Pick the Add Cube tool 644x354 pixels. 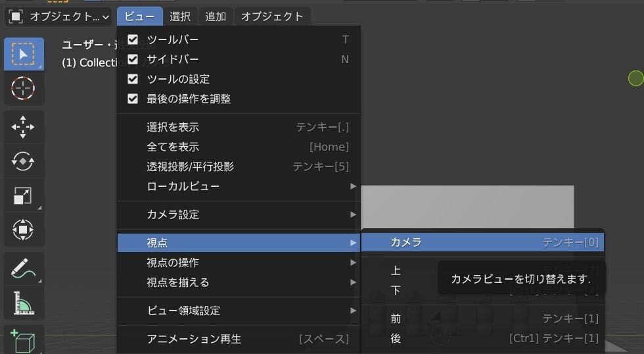coord(24,340)
